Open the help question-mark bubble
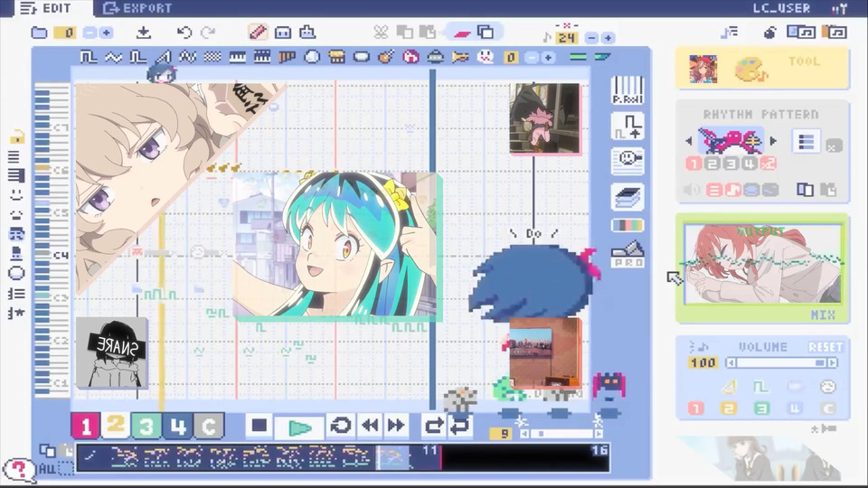Viewport: 868px width, 488px height. click(x=18, y=470)
